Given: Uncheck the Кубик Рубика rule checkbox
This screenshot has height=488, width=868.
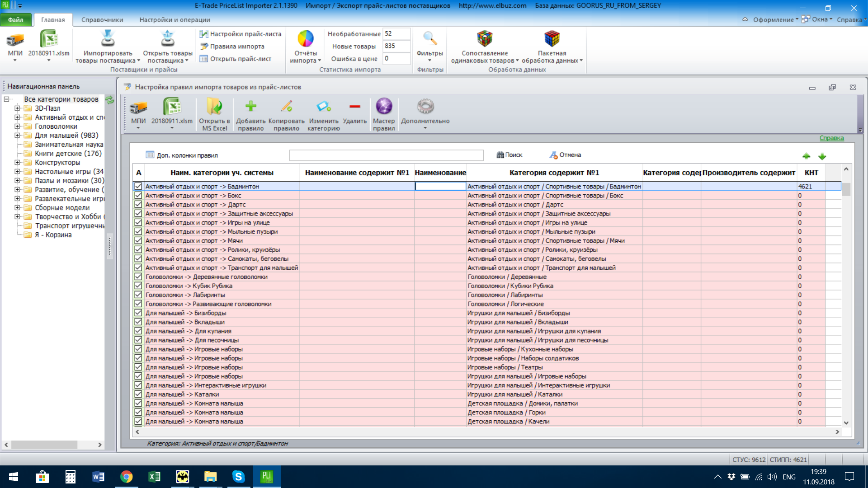Looking at the screenshot, I should coord(138,286).
